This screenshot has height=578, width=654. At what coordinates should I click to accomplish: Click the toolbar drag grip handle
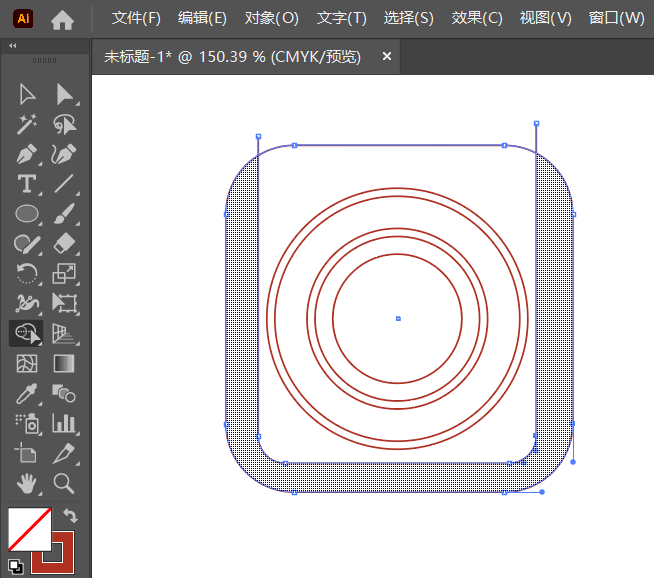tap(45, 60)
